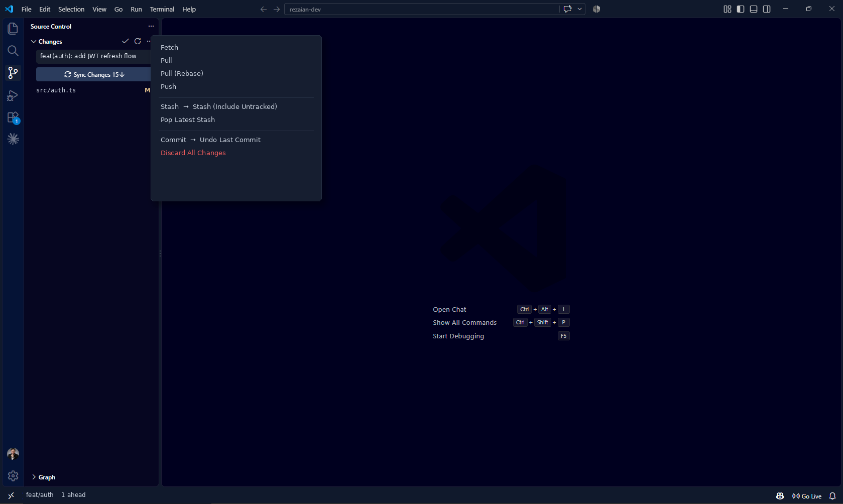
Task: Click the Sync Changes 15 button
Action: pos(94,74)
